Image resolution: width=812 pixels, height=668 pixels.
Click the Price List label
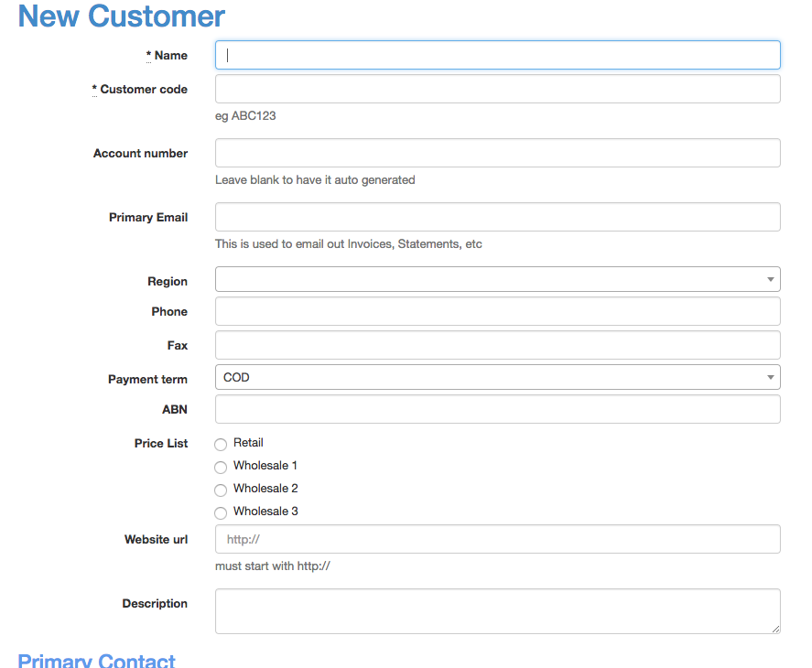[160, 444]
